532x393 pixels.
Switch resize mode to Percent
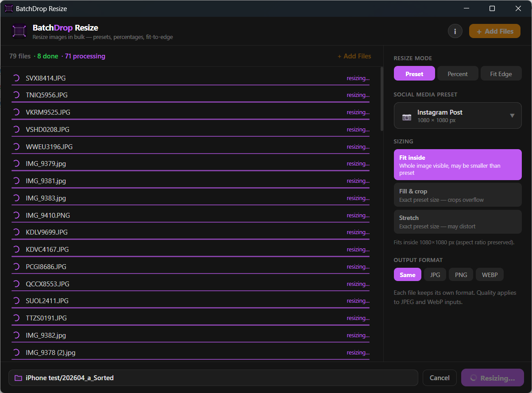[x=458, y=74]
